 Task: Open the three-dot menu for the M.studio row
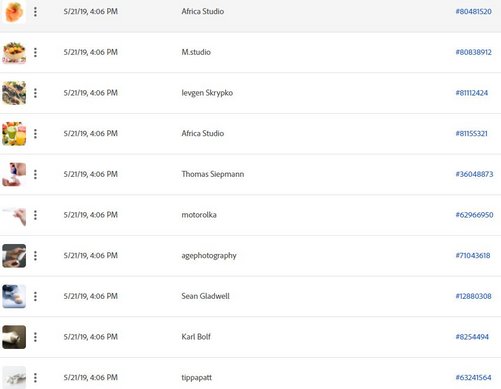pos(35,52)
